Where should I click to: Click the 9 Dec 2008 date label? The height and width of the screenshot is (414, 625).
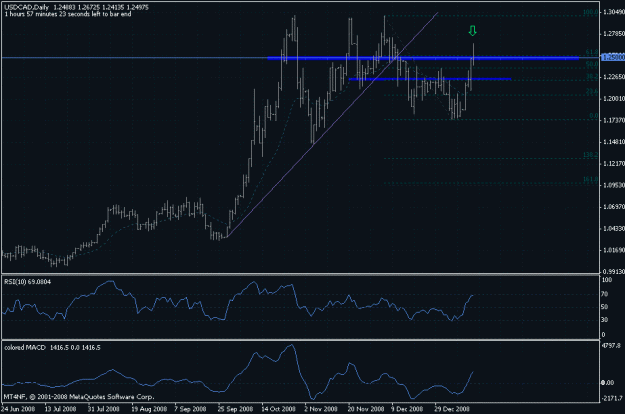tap(407, 409)
